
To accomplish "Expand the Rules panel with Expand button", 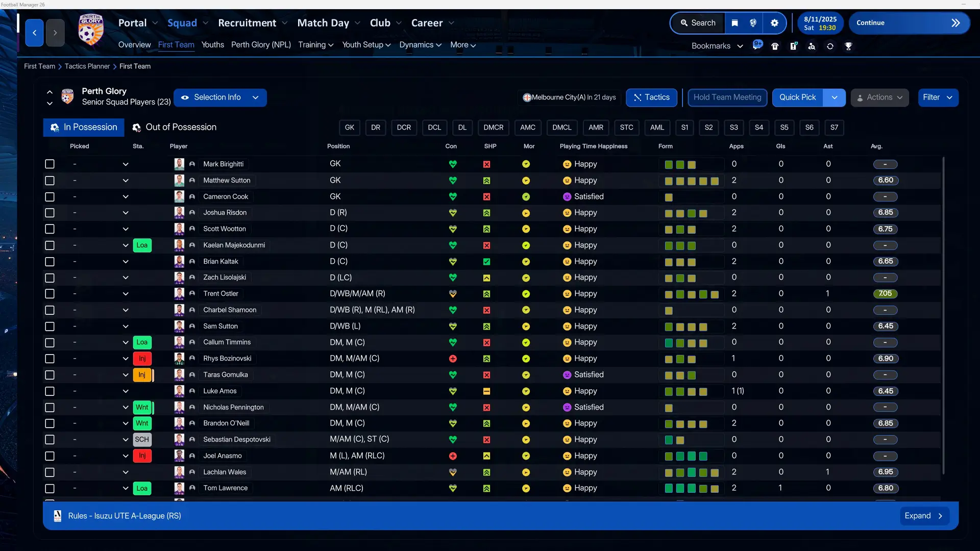I will click(924, 516).
